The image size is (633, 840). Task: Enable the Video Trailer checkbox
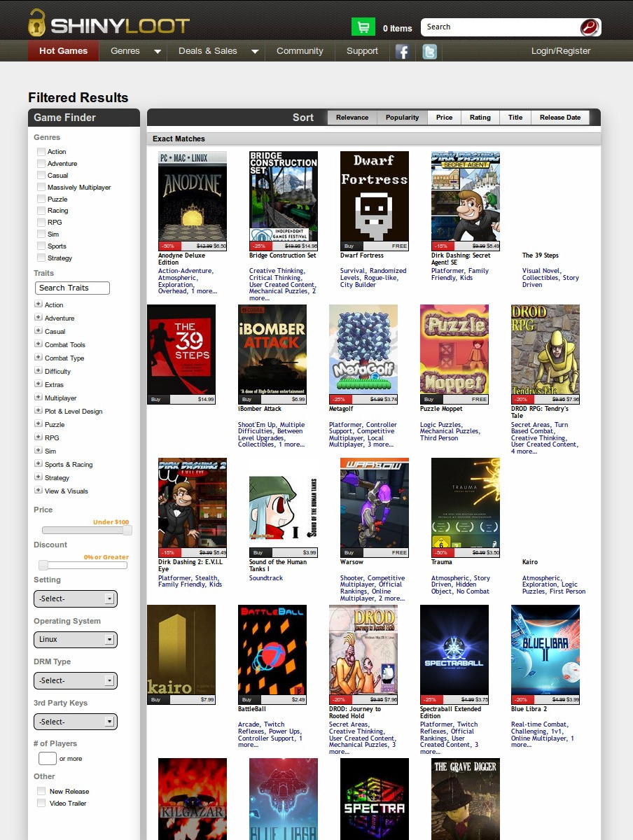pos(41,803)
